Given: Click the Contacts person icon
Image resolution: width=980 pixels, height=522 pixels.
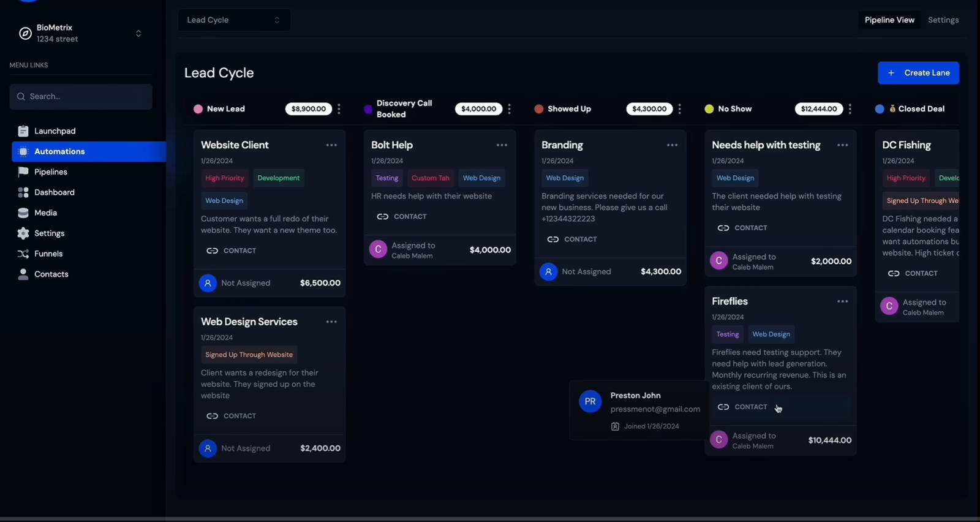Looking at the screenshot, I should (23, 274).
